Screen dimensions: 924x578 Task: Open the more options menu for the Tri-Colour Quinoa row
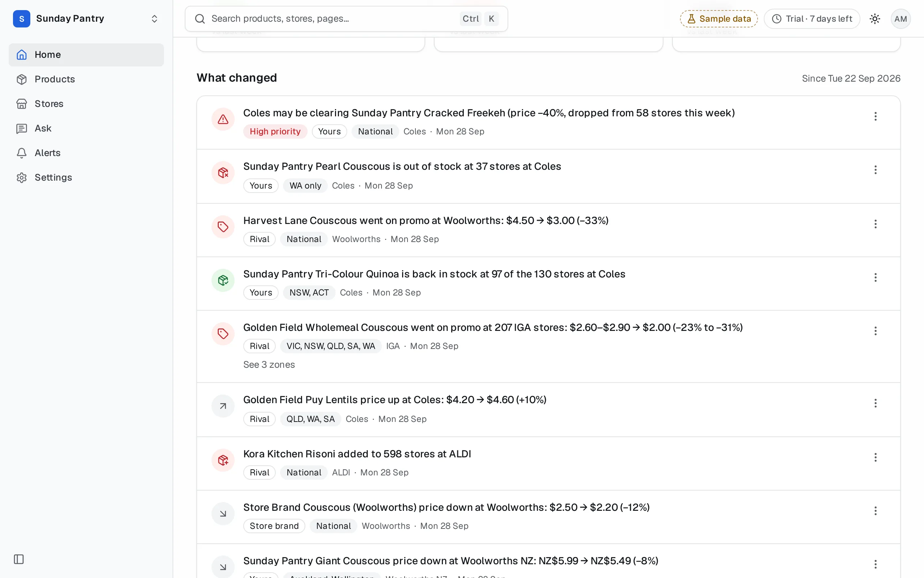pos(876,277)
